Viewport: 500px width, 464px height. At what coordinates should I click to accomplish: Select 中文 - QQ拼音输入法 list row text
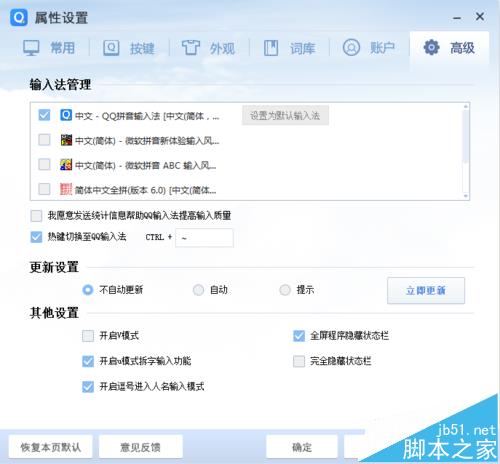point(147,116)
